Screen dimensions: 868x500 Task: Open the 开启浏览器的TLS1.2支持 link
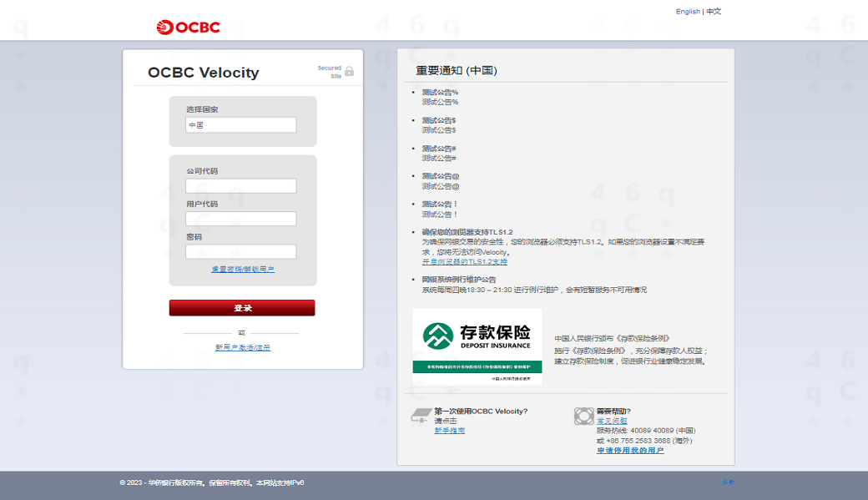point(464,262)
